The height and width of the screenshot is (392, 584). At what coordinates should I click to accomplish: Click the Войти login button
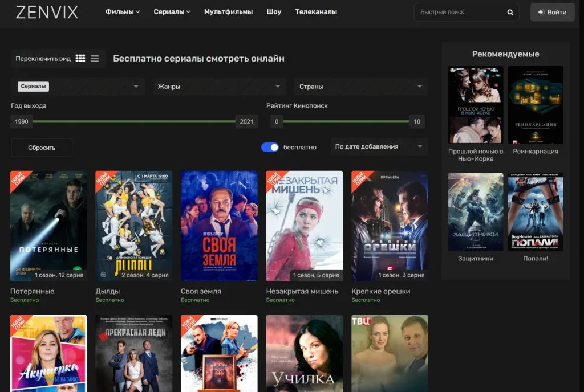point(551,11)
